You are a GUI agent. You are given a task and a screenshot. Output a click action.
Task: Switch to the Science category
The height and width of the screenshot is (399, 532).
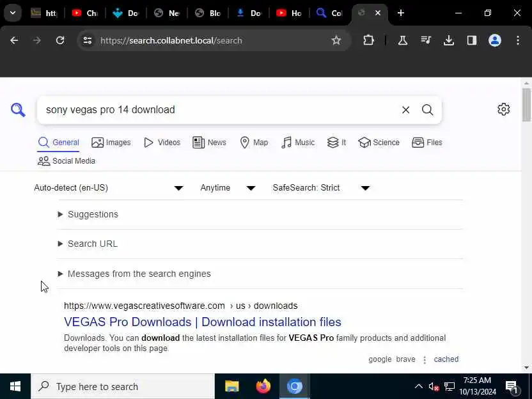click(379, 143)
